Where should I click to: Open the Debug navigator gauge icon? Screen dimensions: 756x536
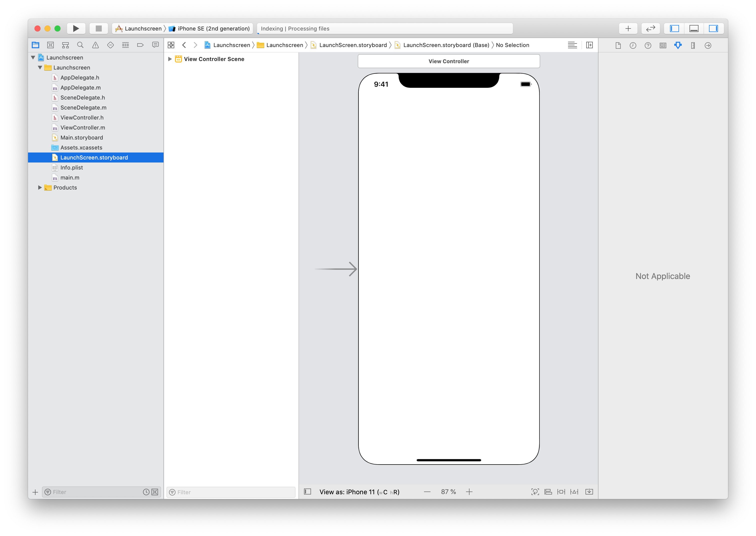tap(125, 45)
